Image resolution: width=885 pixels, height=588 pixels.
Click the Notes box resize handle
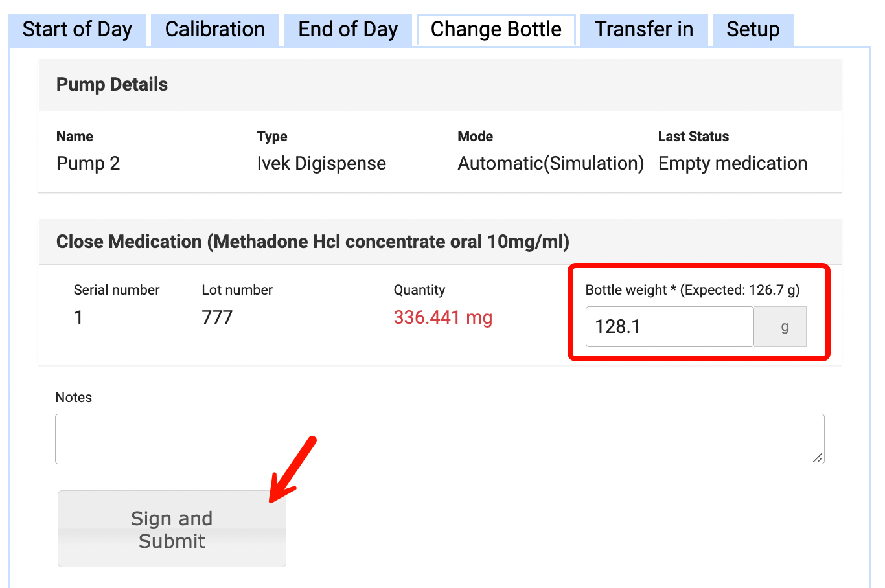(x=818, y=458)
